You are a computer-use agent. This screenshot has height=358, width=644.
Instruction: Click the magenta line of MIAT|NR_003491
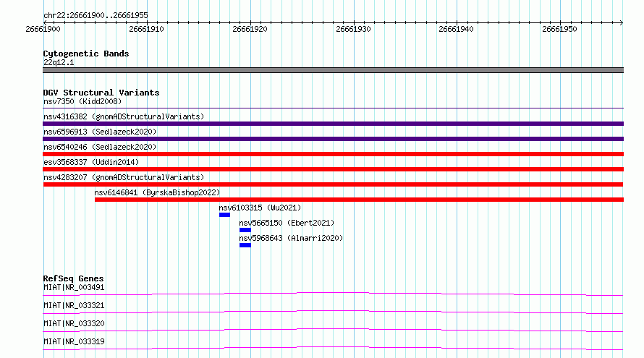(x=333, y=294)
